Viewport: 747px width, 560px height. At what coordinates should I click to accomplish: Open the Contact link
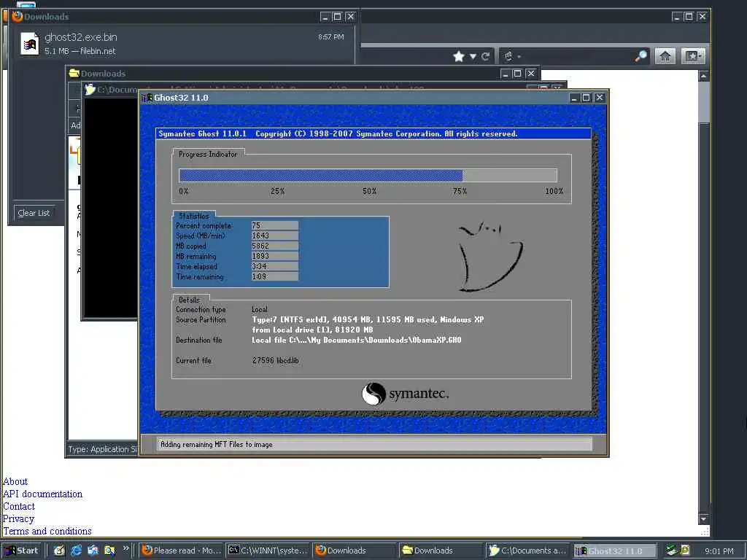(19, 506)
